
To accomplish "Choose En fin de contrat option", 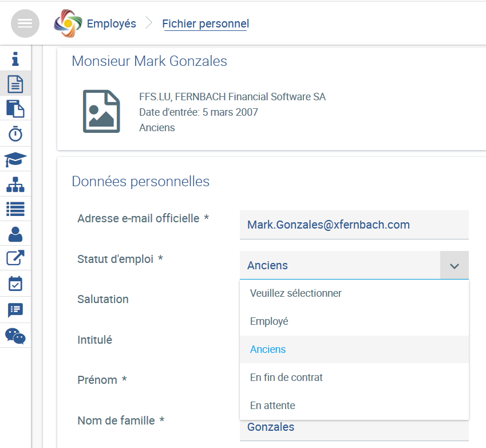I will [354, 378].
